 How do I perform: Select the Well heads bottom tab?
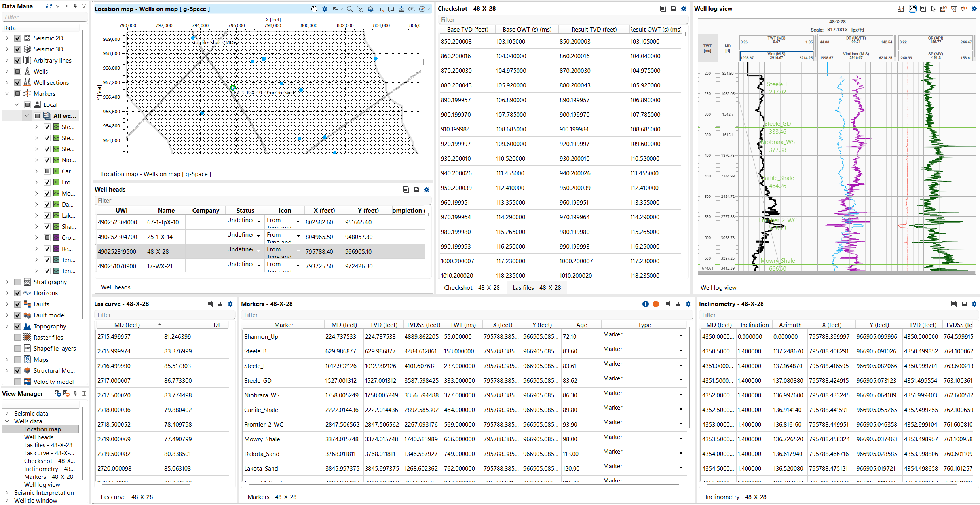[116, 287]
